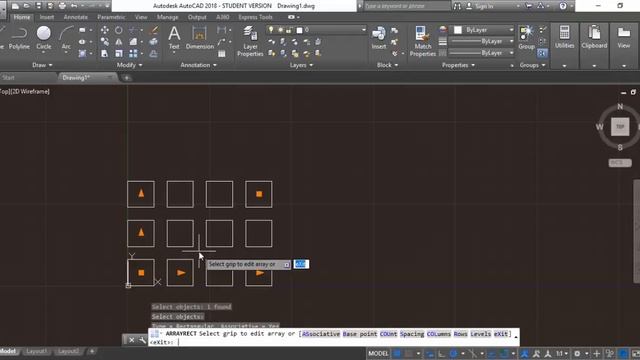
Task: Activate the Mirror tool in Modify
Action: [x=118, y=42]
